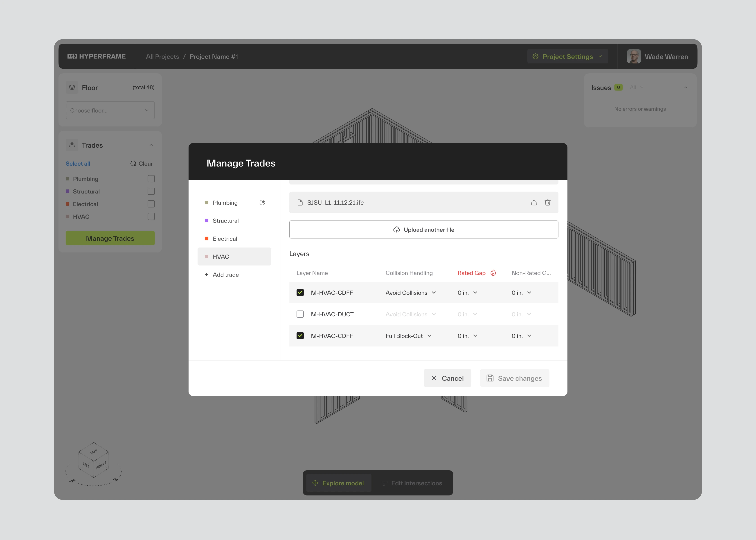Screen dimensions: 756x540
Task: Enable the M-HVAC-DUCT layer checkbox
Action: 300,314
